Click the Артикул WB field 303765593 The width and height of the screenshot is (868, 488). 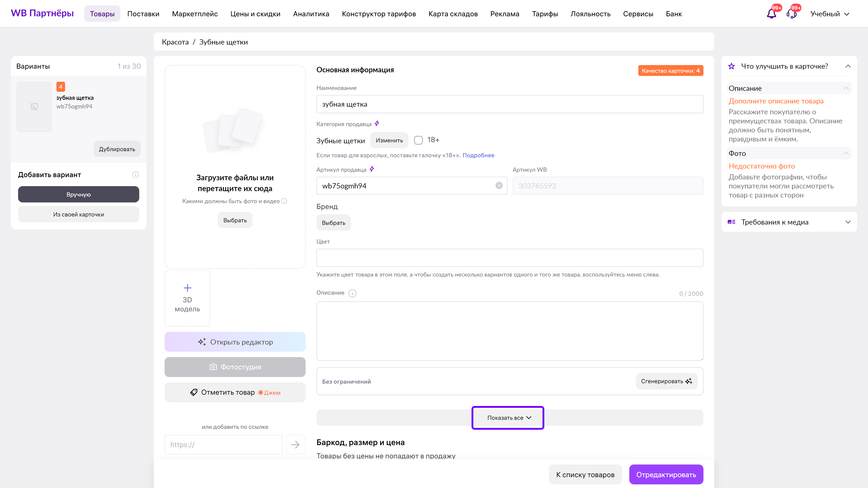pyautogui.click(x=608, y=185)
